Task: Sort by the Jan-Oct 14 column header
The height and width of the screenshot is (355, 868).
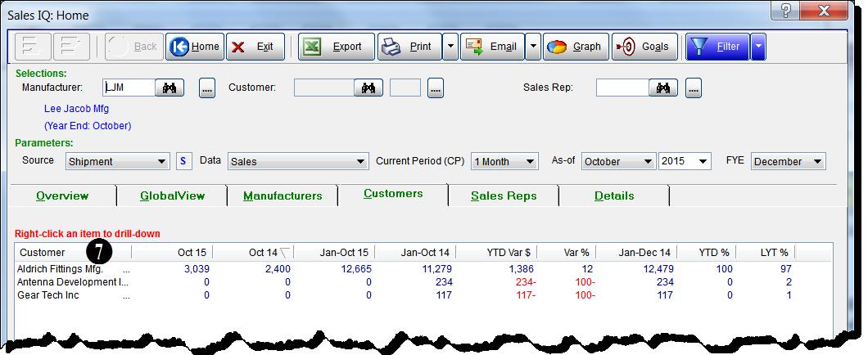Action: point(415,253)
